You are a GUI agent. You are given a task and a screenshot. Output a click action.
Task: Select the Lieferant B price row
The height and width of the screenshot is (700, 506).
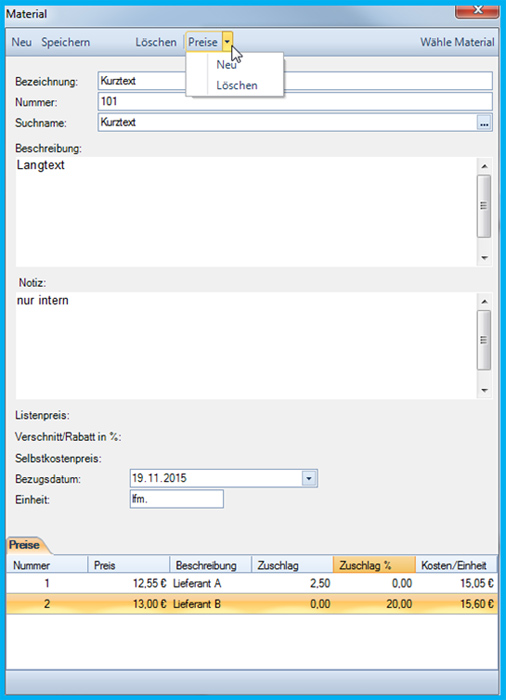click(x=252, y=604)
